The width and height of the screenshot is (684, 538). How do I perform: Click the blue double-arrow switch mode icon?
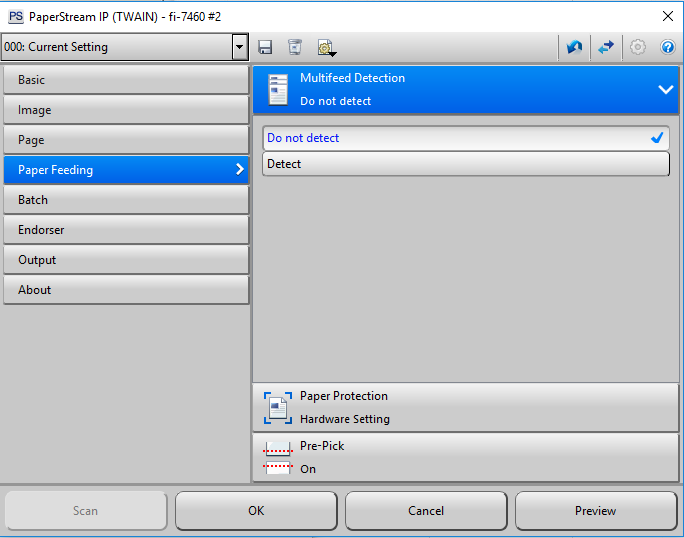tap(606, 47)
